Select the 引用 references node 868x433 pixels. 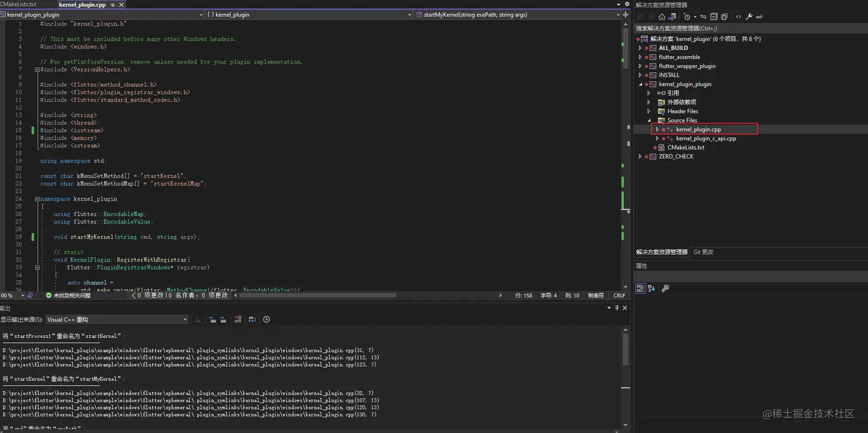(x=673, y=93)
